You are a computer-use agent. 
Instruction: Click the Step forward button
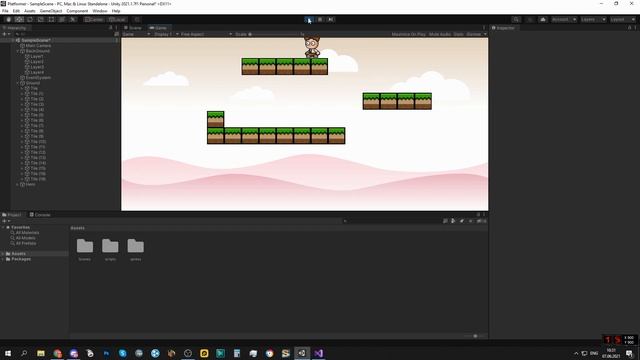click(x=331, y=20)
